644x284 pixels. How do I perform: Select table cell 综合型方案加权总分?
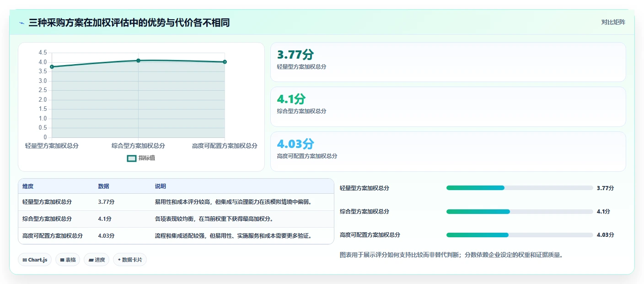(x=47, y=219)
